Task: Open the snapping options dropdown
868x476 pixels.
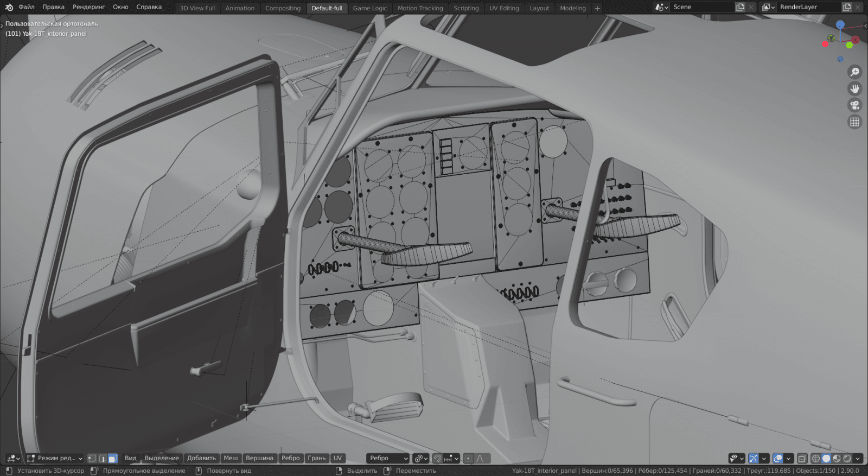Action: pos(451,459)
